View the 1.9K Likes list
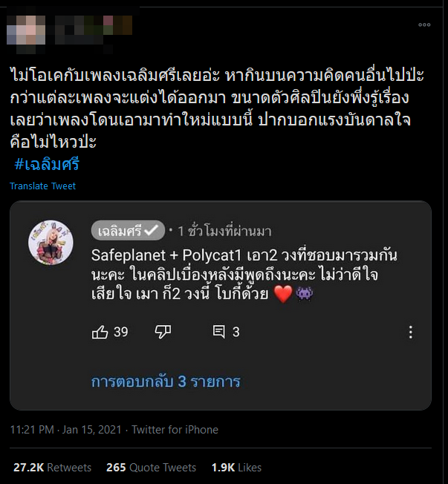 236,468
